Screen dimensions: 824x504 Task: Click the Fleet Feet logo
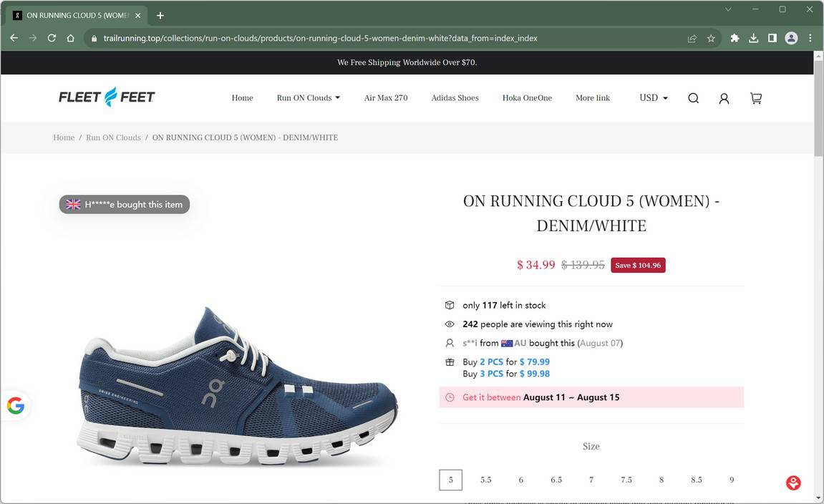pos(107,97)
